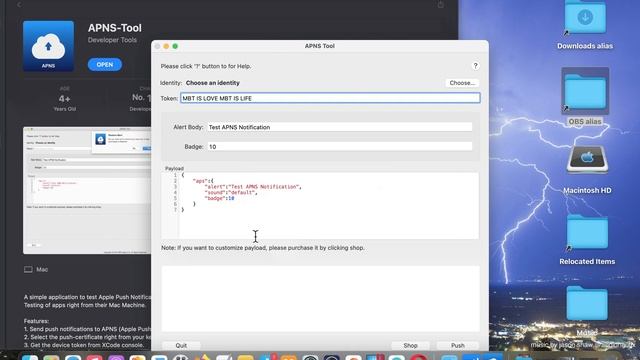
Task: Click the Quit button
Action: click(x=181, y=345)
